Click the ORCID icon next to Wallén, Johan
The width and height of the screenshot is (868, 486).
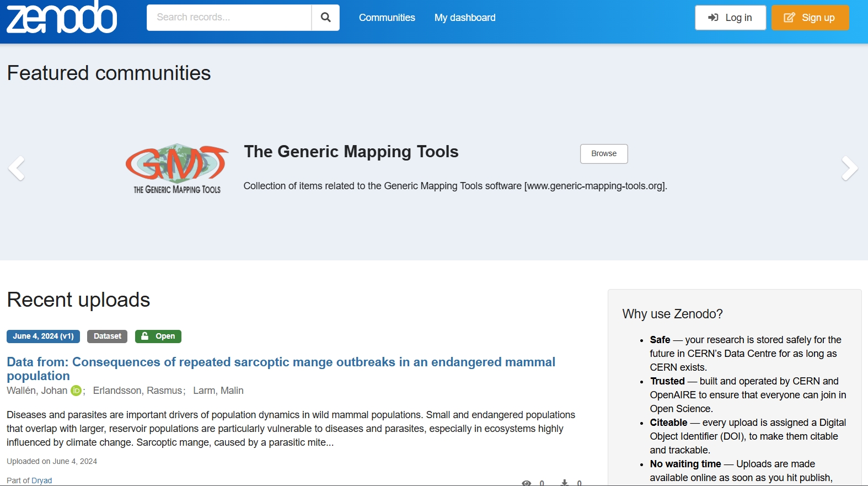click(76, 391)
